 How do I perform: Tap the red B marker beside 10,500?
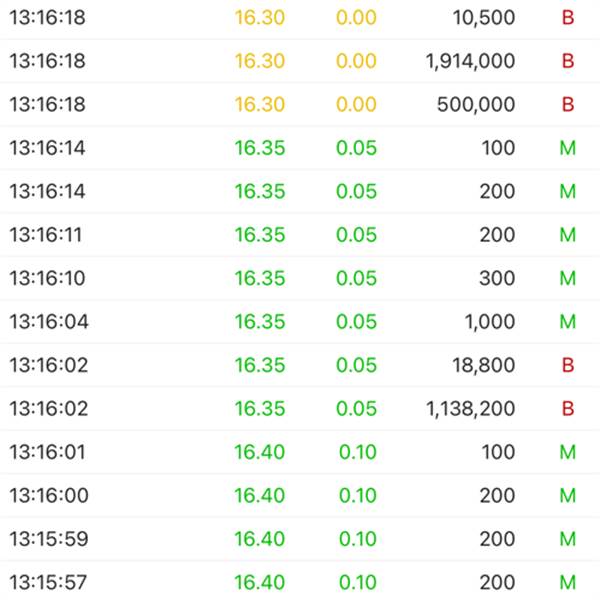pos(568,18)
